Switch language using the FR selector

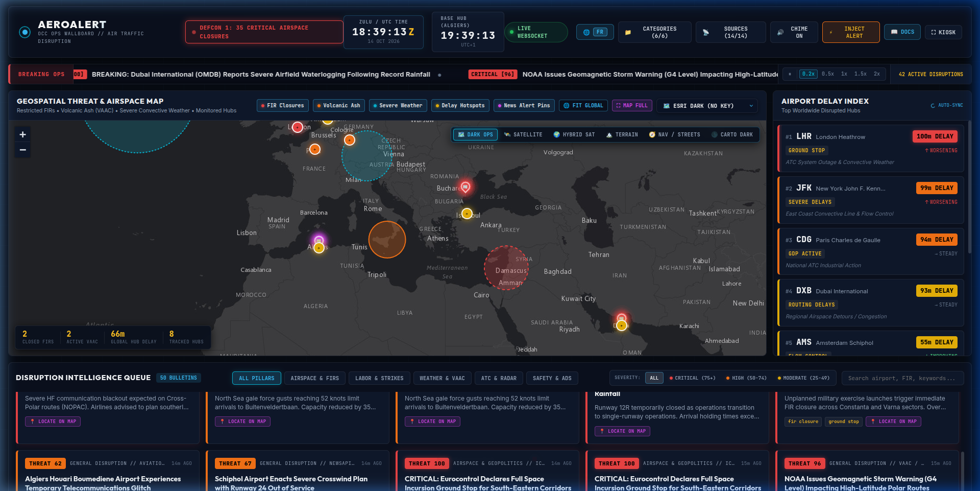coord(595,32)
